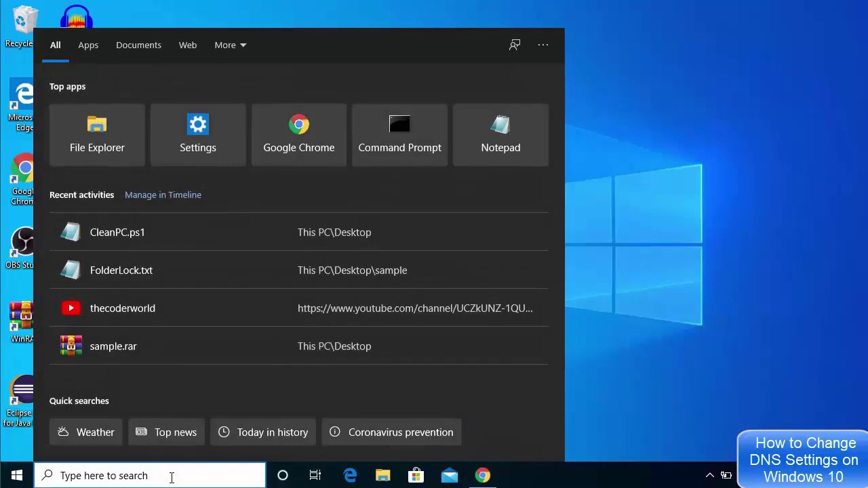868x488 pixels.
Task: Click the Google Chrome desktop shortcut
Action: point(23,180)
